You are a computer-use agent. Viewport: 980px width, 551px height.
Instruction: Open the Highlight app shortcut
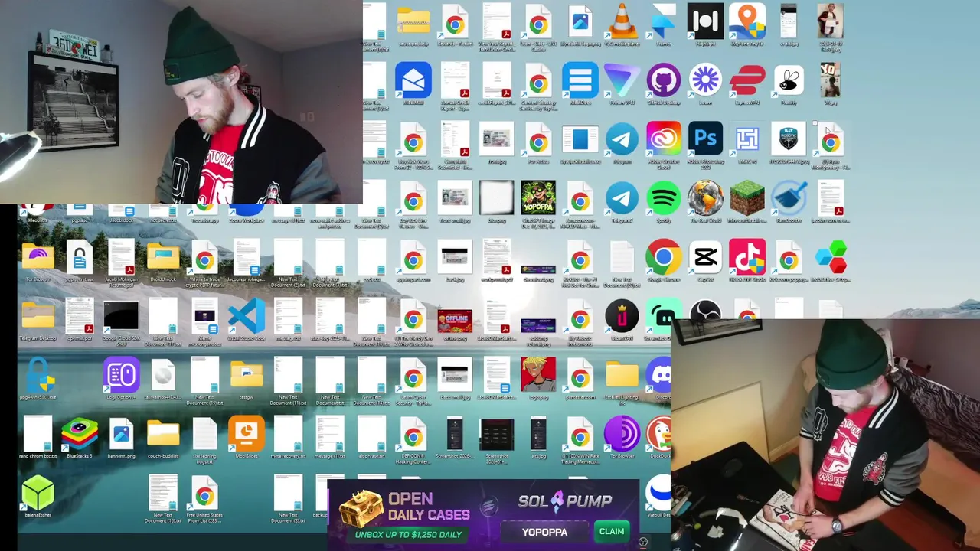point(705,21)
